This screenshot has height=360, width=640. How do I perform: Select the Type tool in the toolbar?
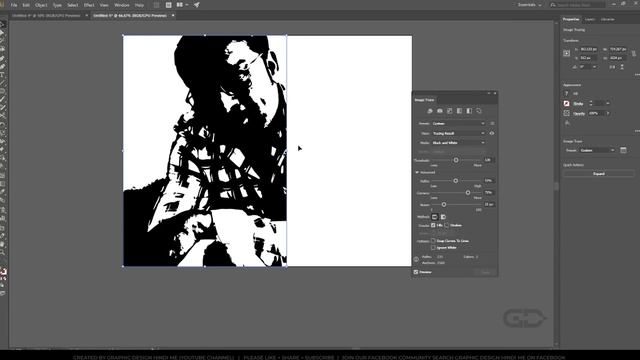(3, 75)
